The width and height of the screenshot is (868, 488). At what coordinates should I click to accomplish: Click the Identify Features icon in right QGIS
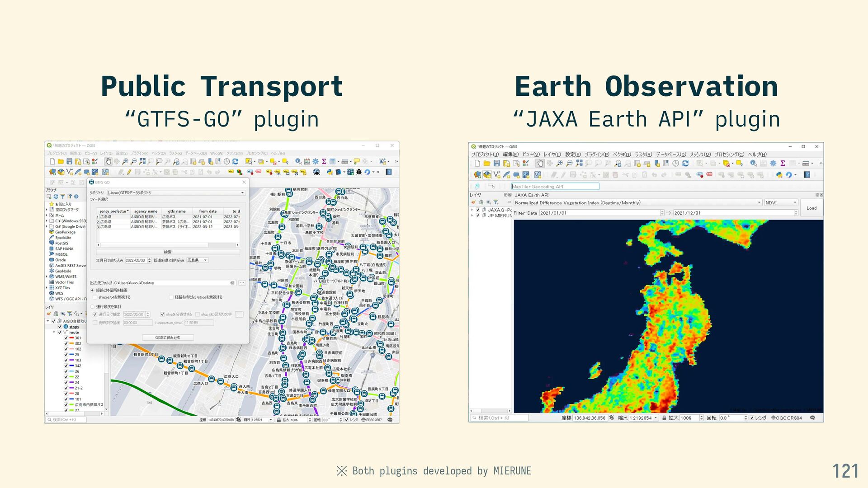point(753,164)
